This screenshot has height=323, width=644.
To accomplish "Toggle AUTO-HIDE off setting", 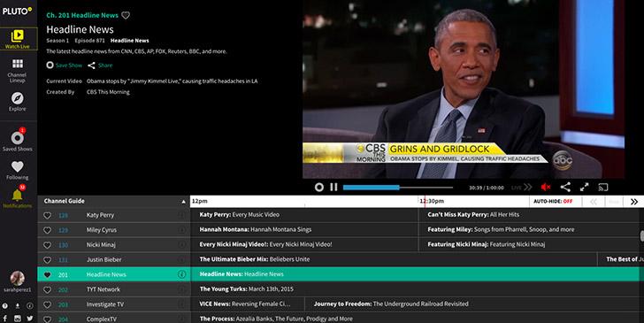I will coord(553,202).
